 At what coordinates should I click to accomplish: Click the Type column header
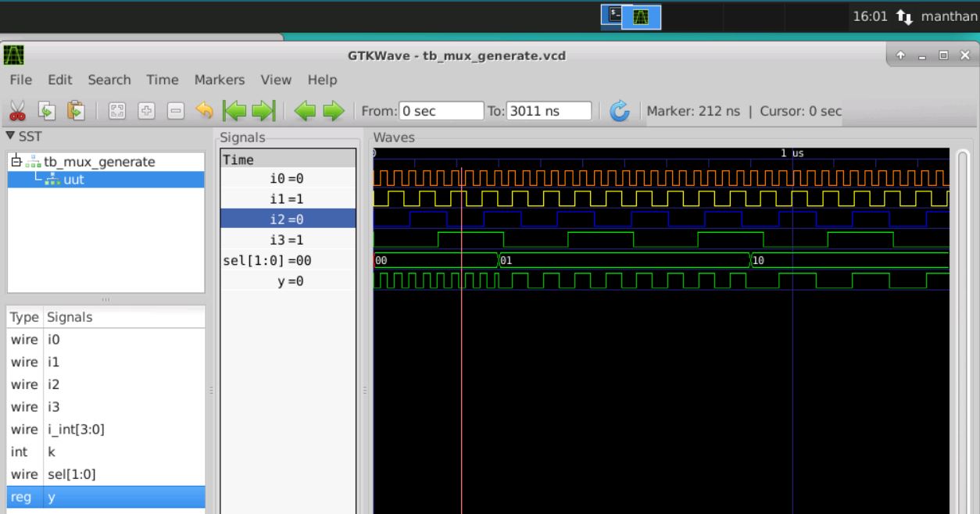tap(25, 317)
